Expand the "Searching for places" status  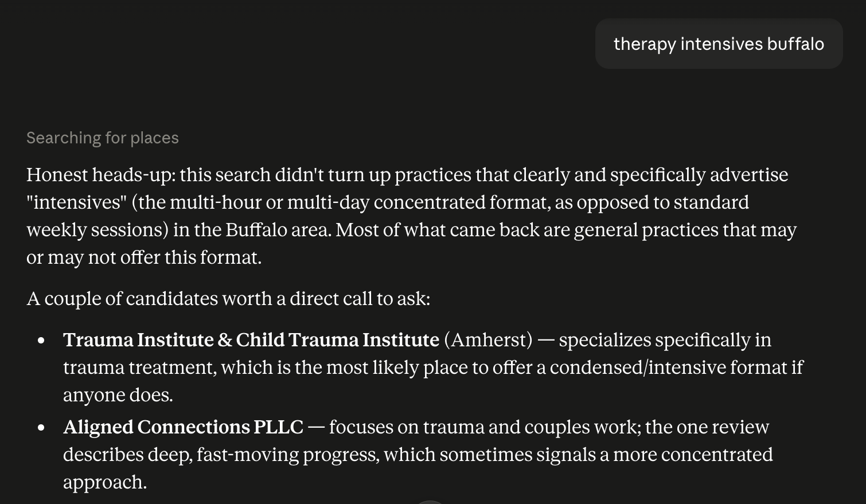coord(103,138)
